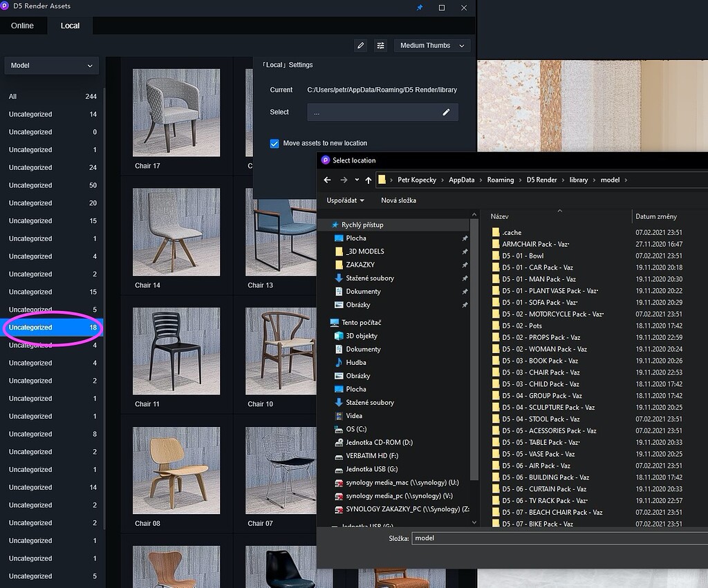
Task: Click the folder icon in the breadcrumb bar
Action: (x=382, y=180)
